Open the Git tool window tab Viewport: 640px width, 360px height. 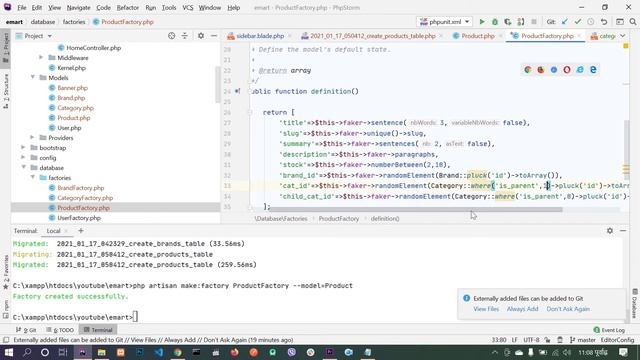[26, 330]
